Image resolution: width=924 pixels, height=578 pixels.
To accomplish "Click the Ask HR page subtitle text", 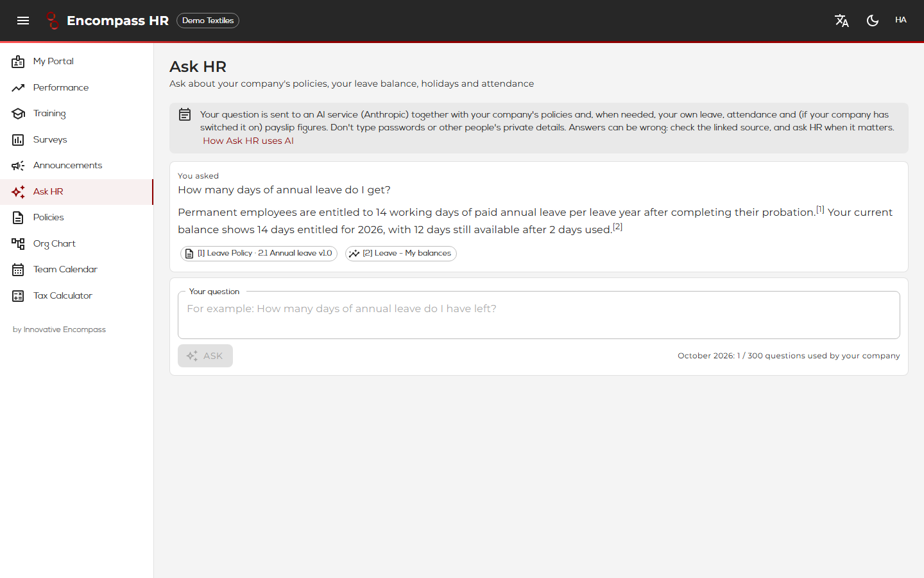I will 352,83.
